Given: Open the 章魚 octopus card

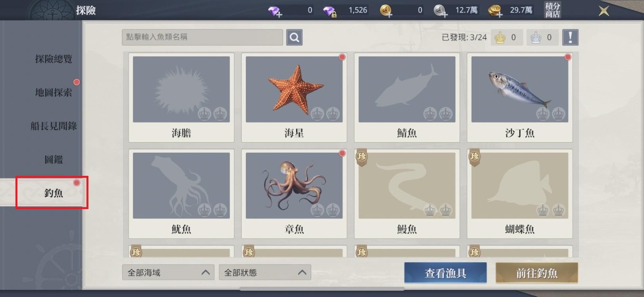Looking at the screenshot, I should [x=294, y=194].
